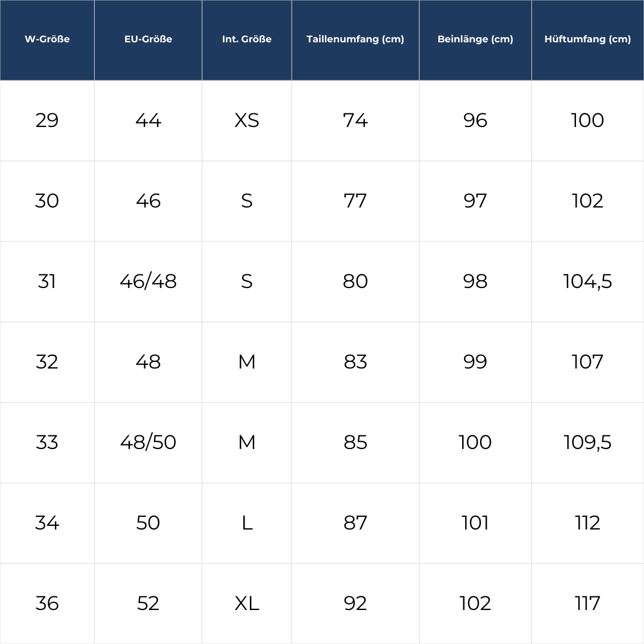Select waist measurement 92 cell
Image resolution: width=644 pixels, height=644 pixels.
(355, 603)
